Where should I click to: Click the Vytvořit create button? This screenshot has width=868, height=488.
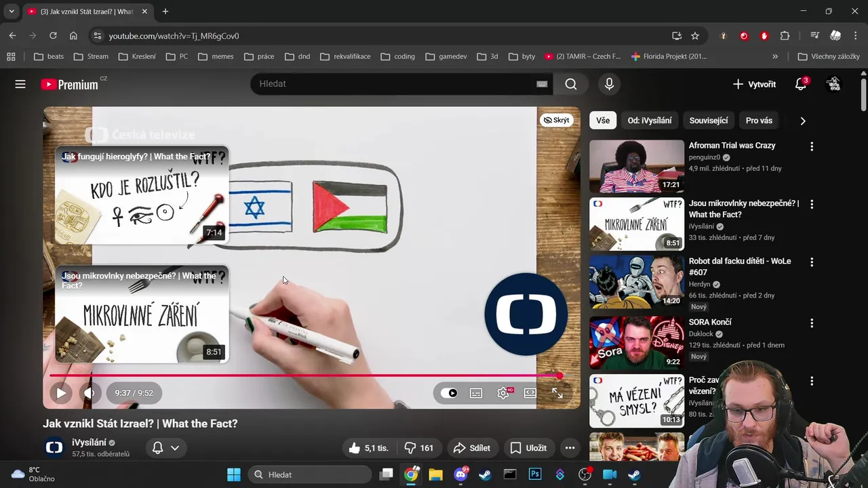754,84
